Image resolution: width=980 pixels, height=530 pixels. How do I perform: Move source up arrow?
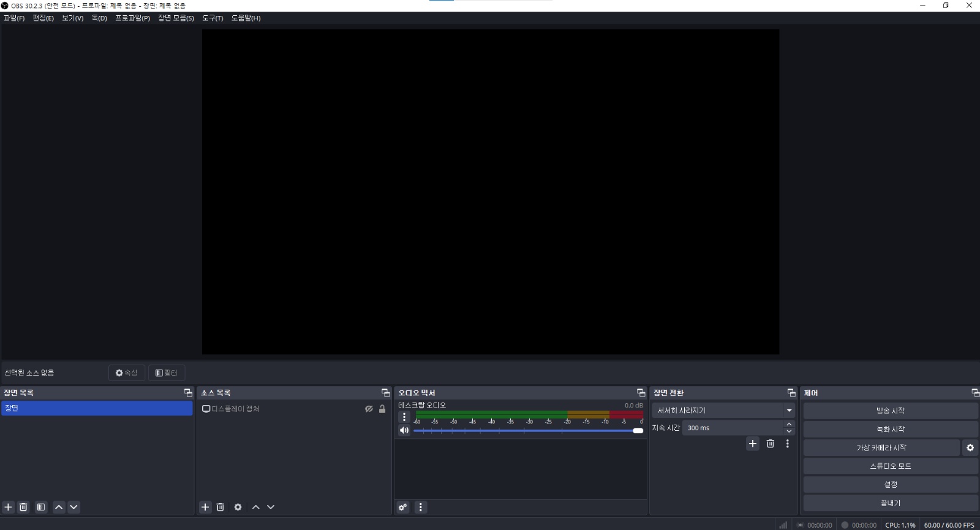click(256, 507)
